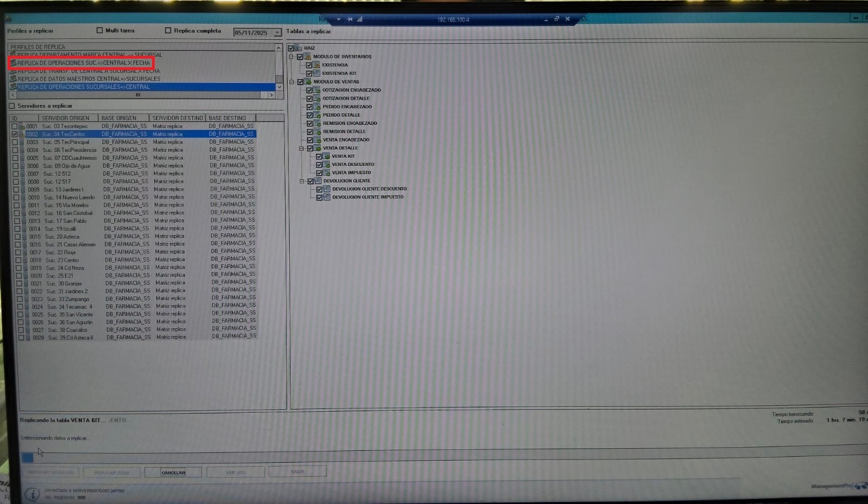The image size is (868, 504).
Task: Collapse the VENTA DETALLE tree node
Action: tap(301, 148)
